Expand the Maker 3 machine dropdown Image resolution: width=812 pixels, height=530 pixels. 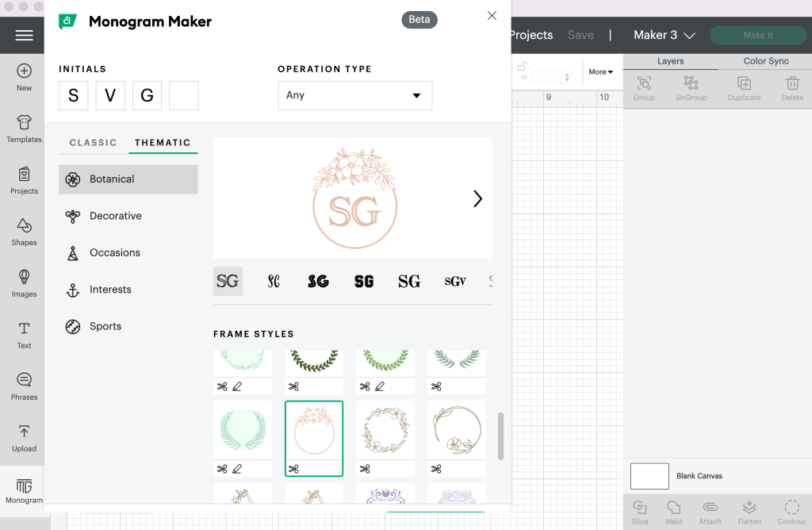[664, 35]
